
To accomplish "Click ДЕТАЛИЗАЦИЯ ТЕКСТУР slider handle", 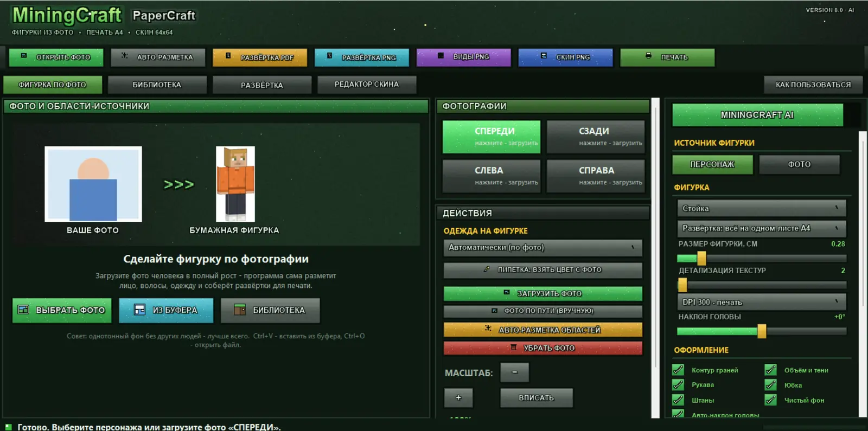I will 682,285.
